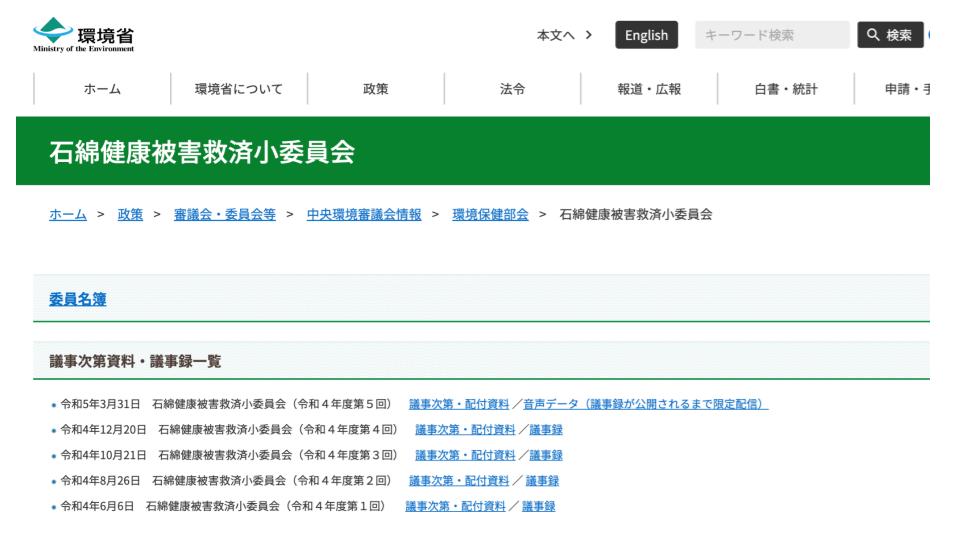Screen dimensions: 960x540
Task: Select the text 令和4年6月6日 in the list
Action: pos(97,506)
